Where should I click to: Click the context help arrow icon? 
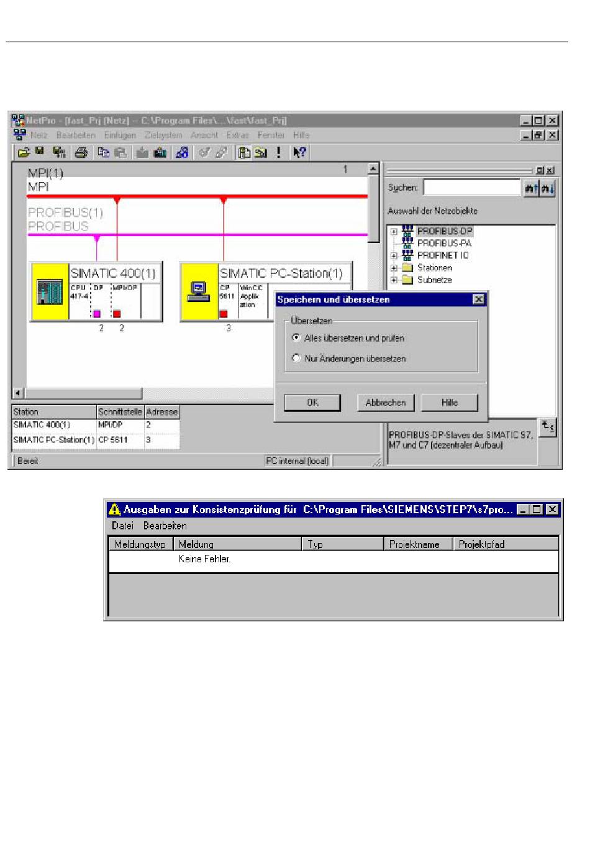(x=299, y=152)
